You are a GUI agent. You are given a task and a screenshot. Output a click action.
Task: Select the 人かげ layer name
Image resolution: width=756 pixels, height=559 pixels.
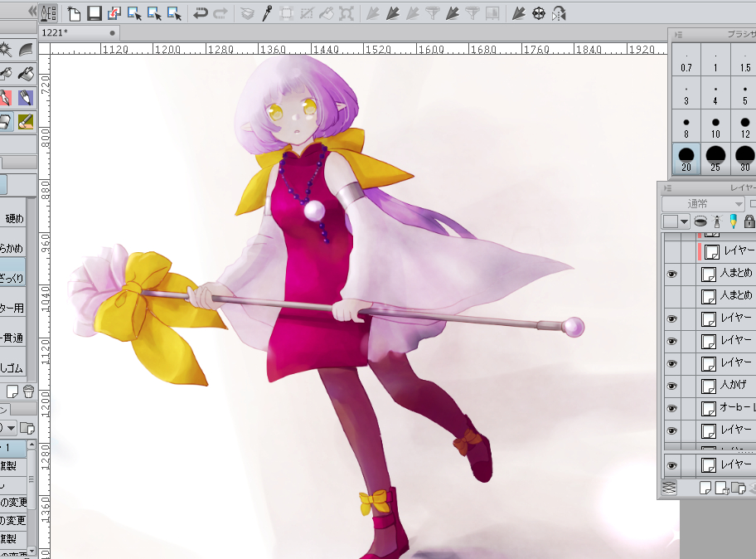click(734, 385)
